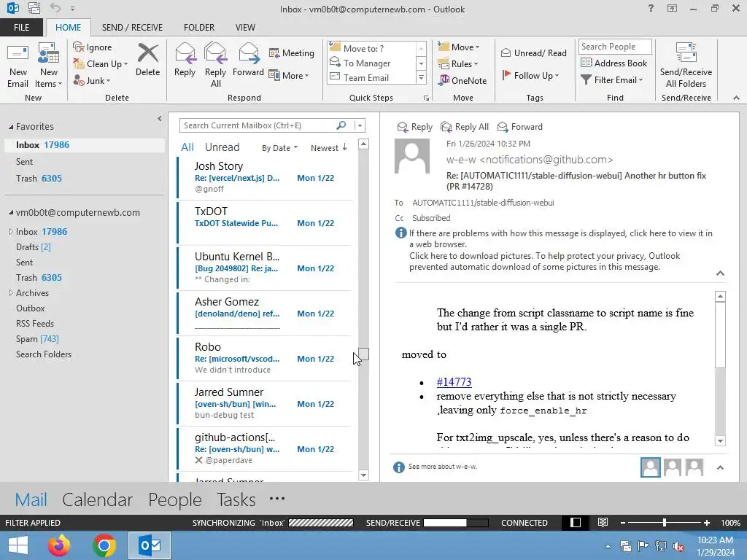The width and height of the screenshot is (747, 560).
Task: Click the Delete X icon in ribbon
Action: click(147, 52)
